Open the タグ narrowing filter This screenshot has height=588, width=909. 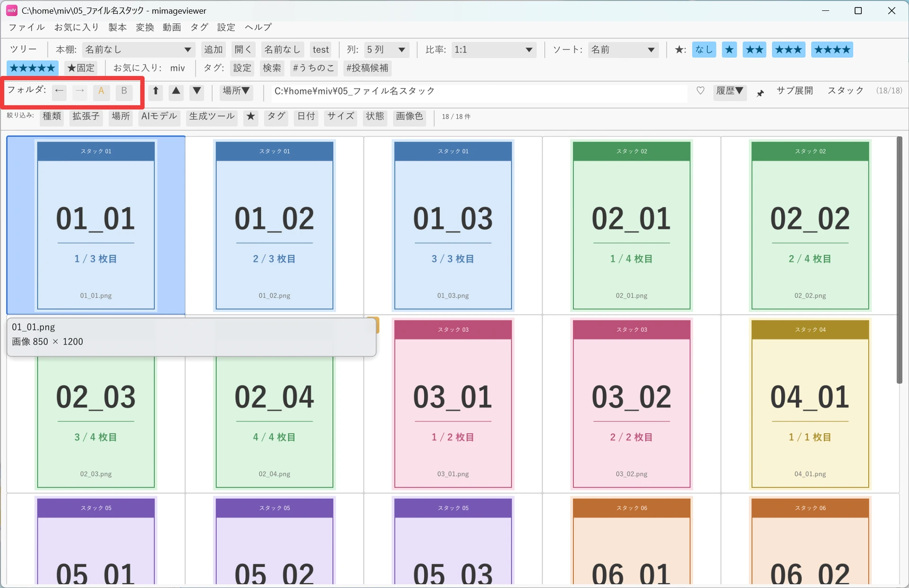pos(276,116)
